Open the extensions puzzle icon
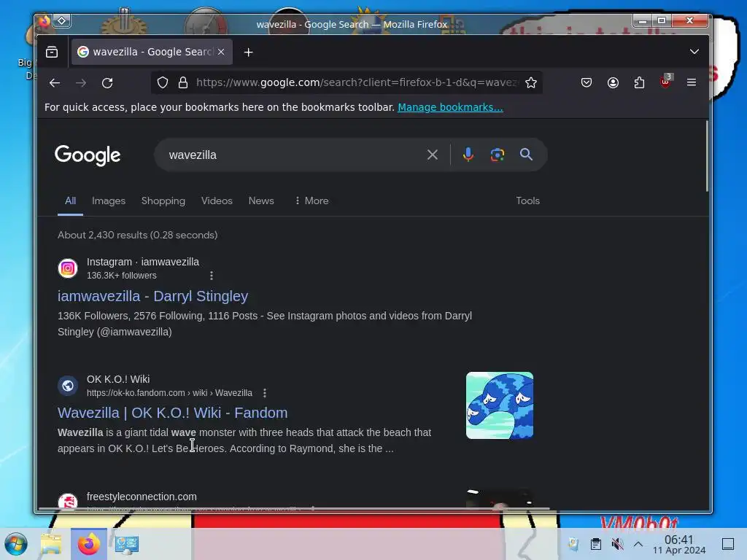The image size is (747, 560). coord(639,83)
